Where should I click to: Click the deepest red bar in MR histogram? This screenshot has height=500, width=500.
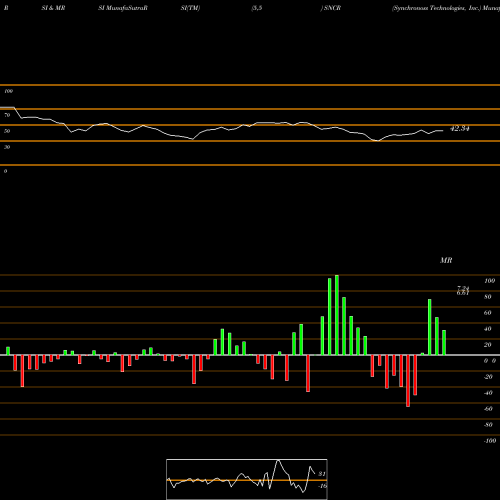pyautogui.click(x=408, y=381)
